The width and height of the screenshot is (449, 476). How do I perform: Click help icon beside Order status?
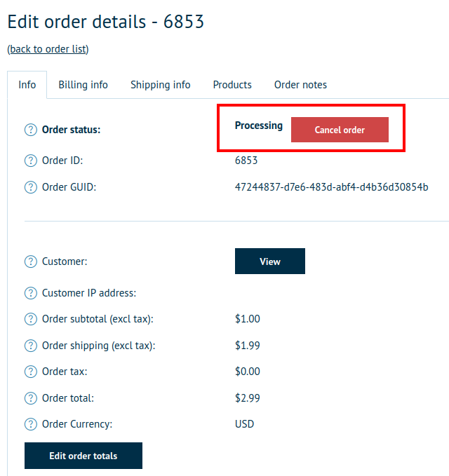[30, 130]
